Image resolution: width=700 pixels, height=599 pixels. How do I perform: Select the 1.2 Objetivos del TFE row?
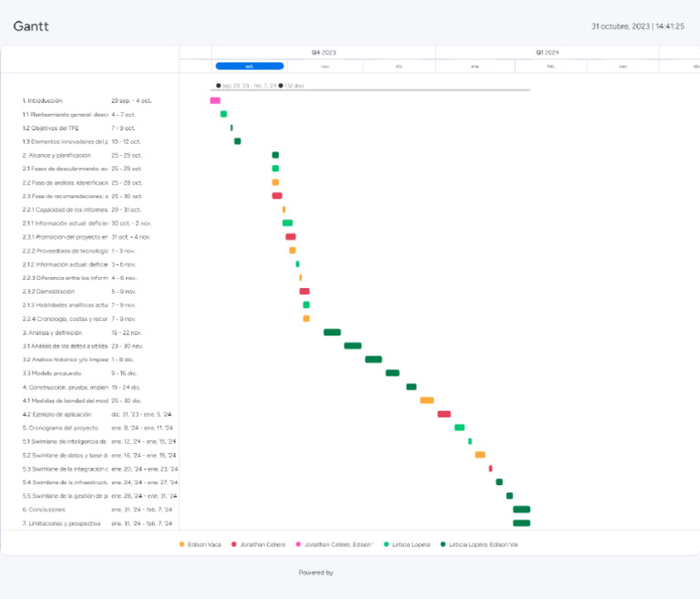(x=89, y=129)
